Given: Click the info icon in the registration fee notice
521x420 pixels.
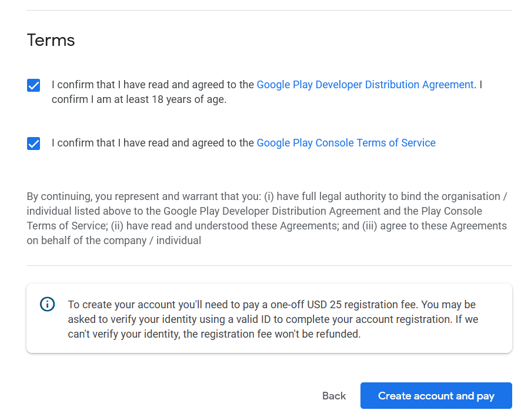Looking at the screenshot, I should (47, 304).
